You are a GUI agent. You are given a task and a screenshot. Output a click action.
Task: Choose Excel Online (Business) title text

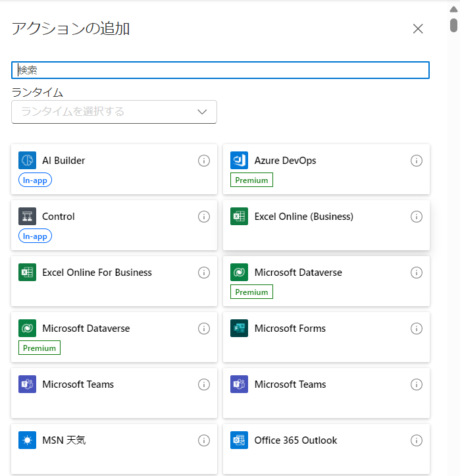304,217
